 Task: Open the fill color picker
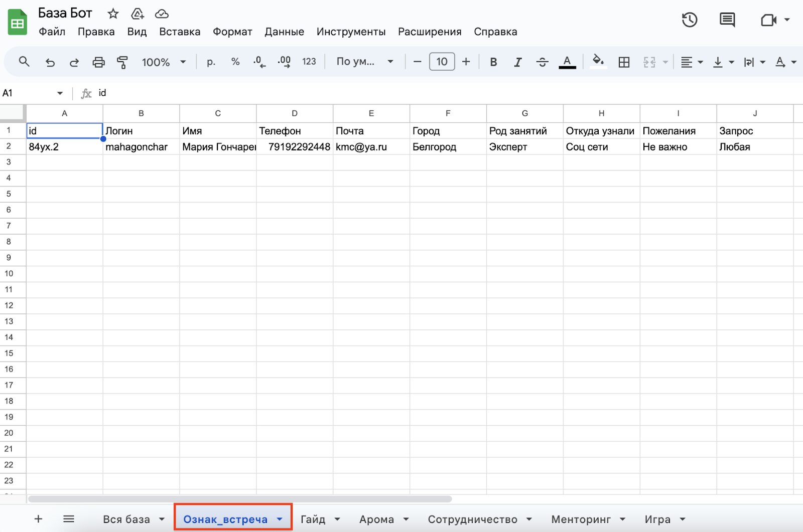(x=598, y=62)
